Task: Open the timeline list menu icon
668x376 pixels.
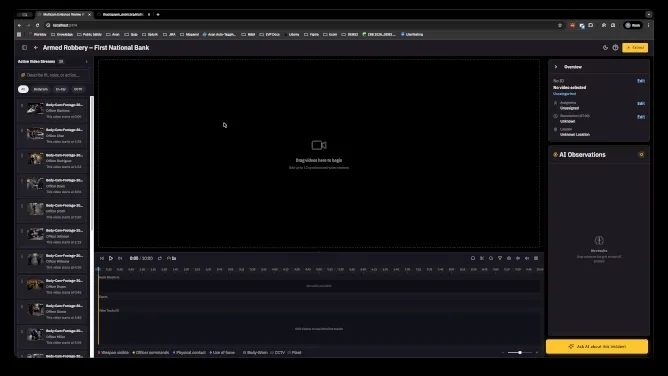Action: point(536,258)
